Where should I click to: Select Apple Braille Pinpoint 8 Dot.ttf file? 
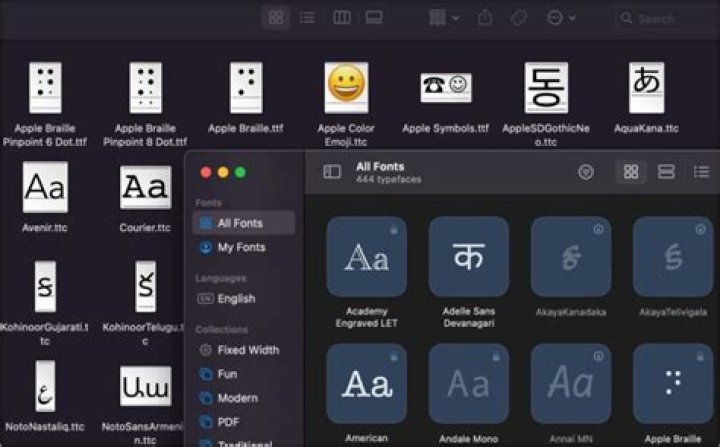point(146,88)
